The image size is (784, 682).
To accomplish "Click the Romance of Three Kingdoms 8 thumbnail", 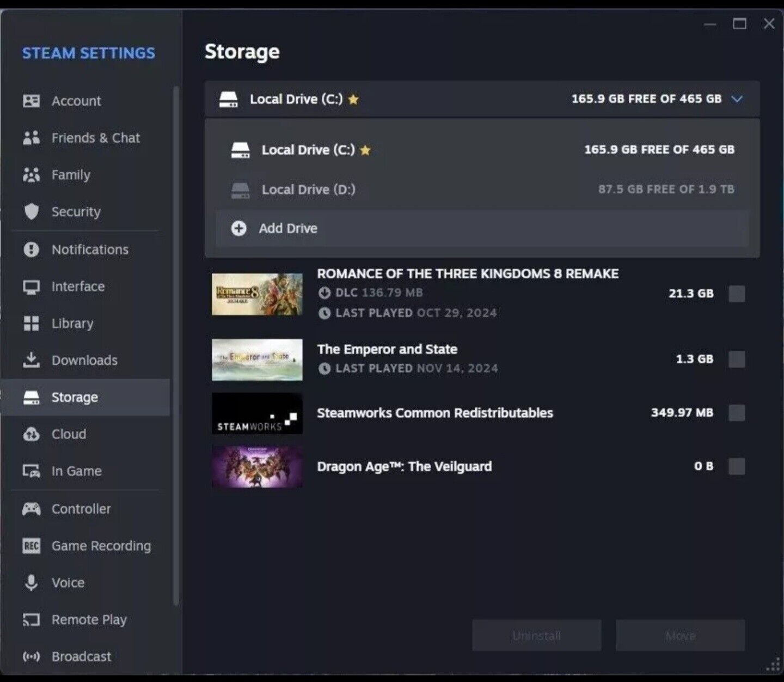I will coord(257,294).
